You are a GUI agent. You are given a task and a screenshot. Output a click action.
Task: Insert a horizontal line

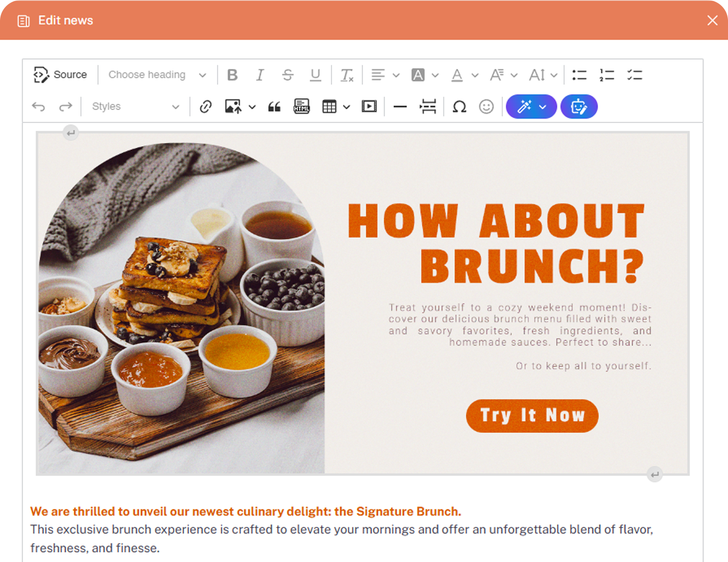click(400, 107)
